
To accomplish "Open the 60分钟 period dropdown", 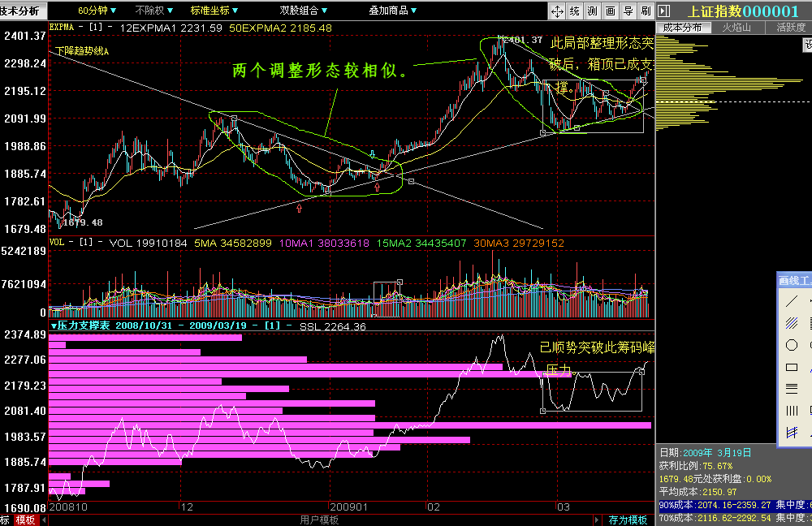I will tap(97, 11).
